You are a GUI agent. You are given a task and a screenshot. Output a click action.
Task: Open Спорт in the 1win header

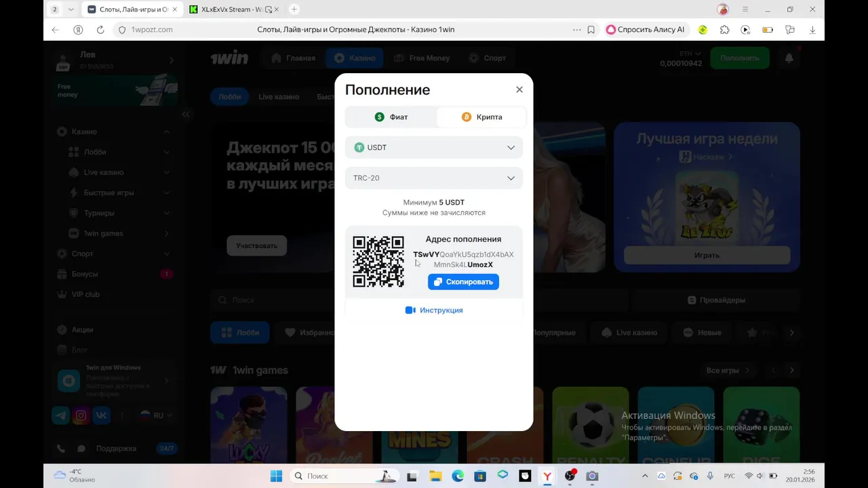click(x=488, y=58)
